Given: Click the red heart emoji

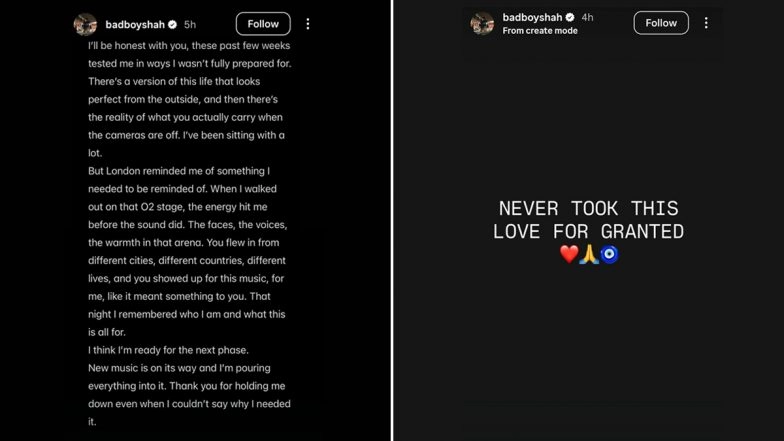Looking at the screenshot, I should 568,254.
